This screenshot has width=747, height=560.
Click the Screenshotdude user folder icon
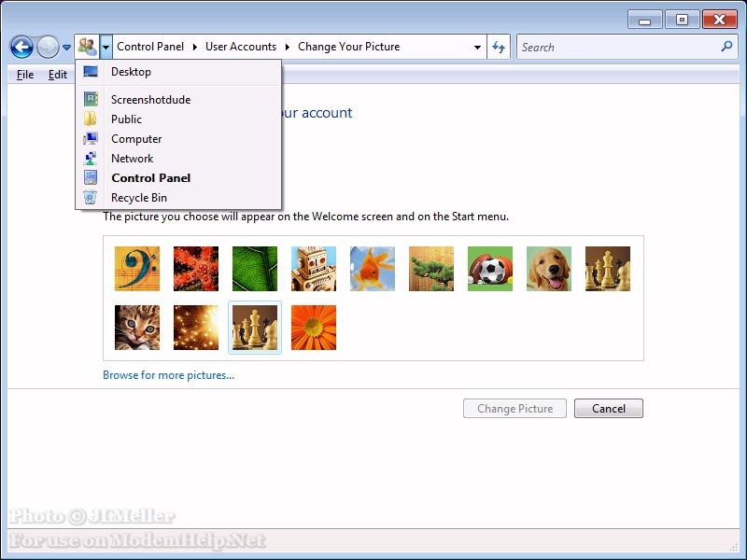(x=91, y=99)
